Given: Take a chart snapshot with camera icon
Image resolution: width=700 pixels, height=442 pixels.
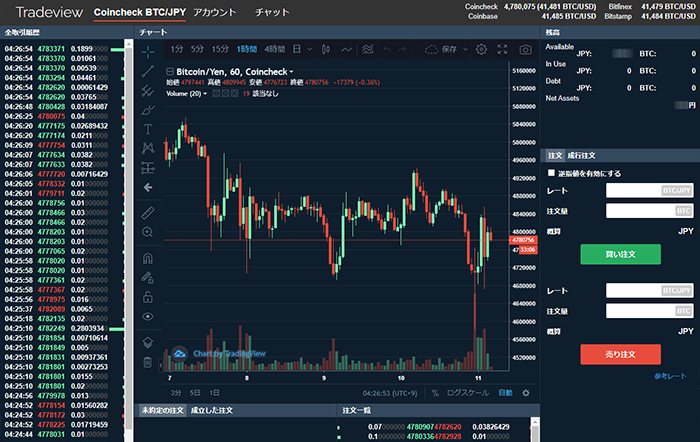Looking at the screenshot, I should 525,50.
